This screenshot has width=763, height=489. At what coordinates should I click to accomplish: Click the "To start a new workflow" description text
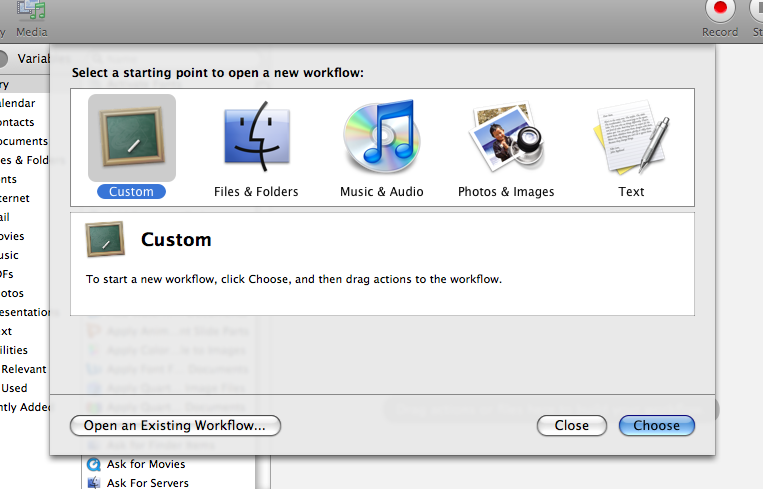tap(294, 279)
